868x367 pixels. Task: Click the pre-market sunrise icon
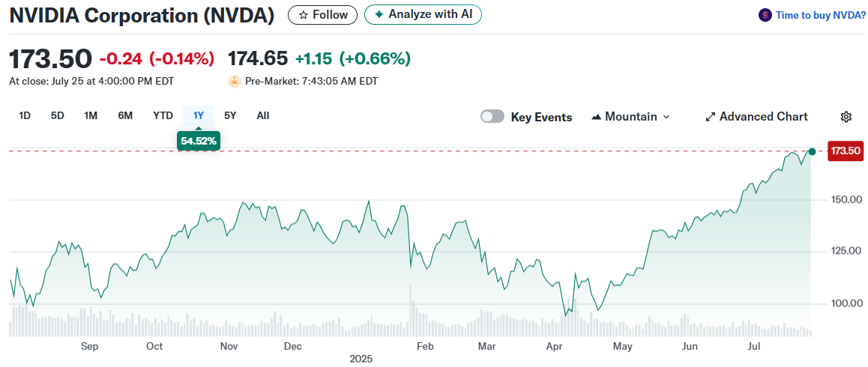pos(234,82)
